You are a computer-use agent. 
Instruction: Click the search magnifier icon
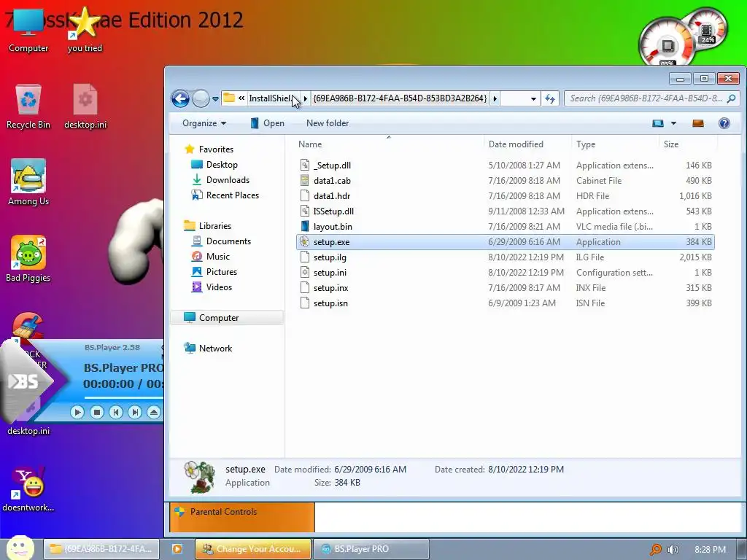pos(731,98)
